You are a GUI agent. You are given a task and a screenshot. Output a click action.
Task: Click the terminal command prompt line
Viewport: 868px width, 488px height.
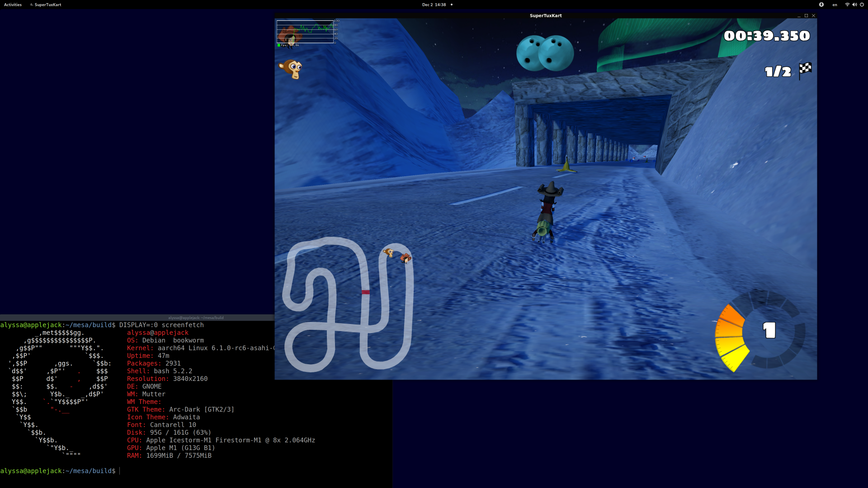click(59, 471)
